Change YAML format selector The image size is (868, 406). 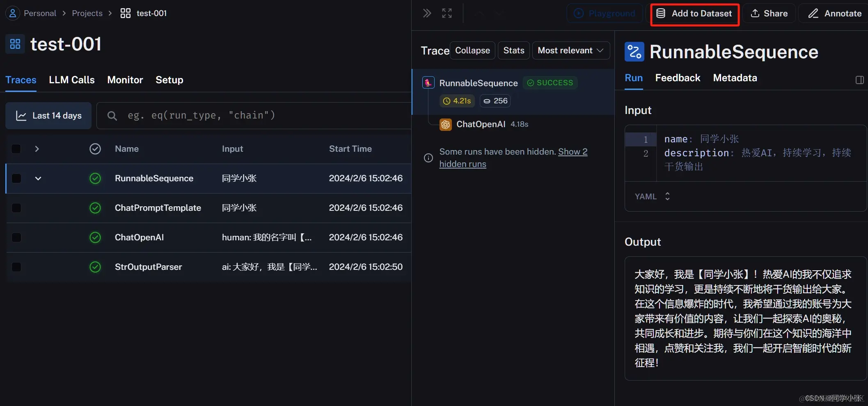pyautogui.click(x=652, y=196)
